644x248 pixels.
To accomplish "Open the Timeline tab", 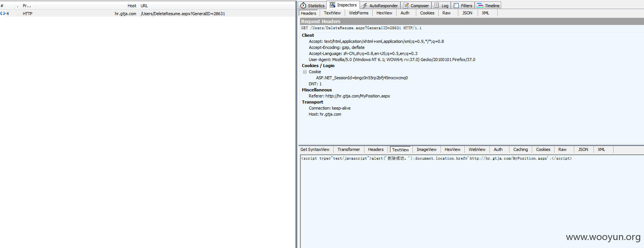I will tap(488, 5).
